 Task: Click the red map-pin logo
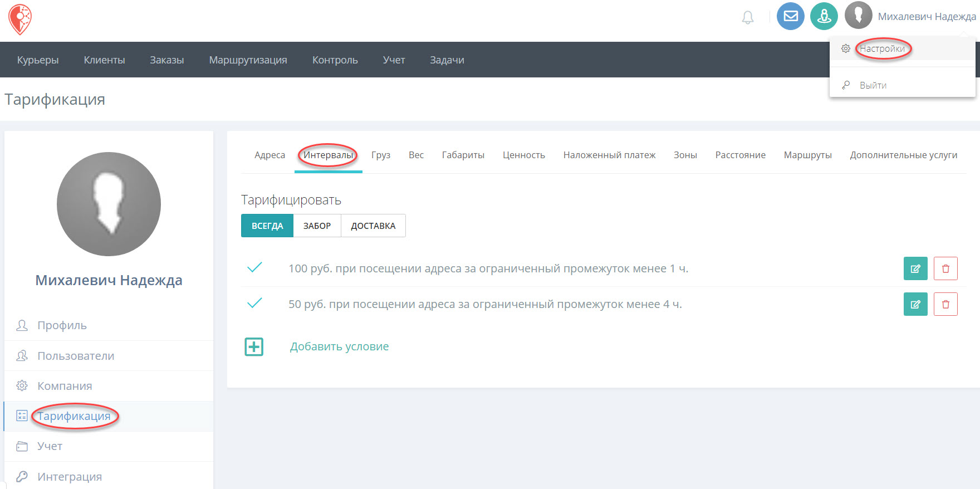[x=20, y=19]
